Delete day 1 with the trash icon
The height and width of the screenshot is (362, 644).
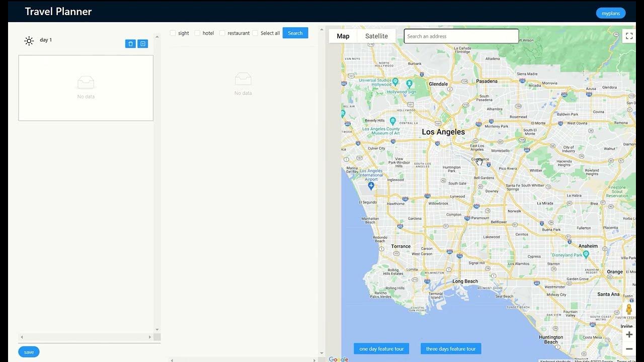tap(130, 44)
